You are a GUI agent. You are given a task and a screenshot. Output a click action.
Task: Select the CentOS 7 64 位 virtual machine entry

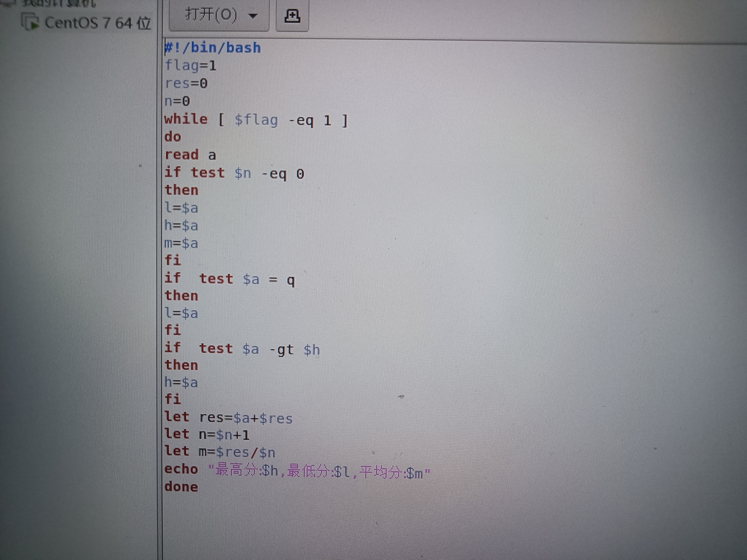[x=86, y=23]
